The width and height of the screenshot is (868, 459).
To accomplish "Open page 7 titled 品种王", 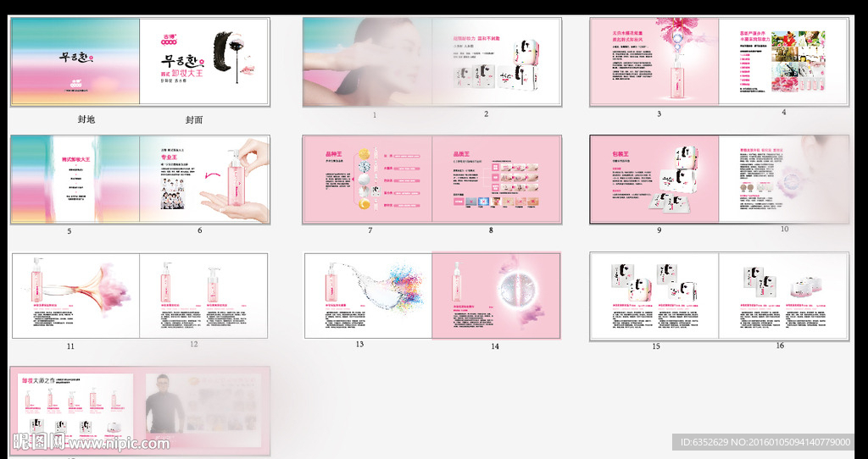I will point(368,180).
